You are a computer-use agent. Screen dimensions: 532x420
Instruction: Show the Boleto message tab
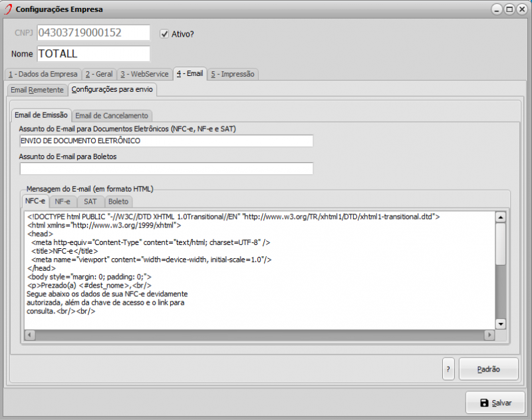click(118, 201)
